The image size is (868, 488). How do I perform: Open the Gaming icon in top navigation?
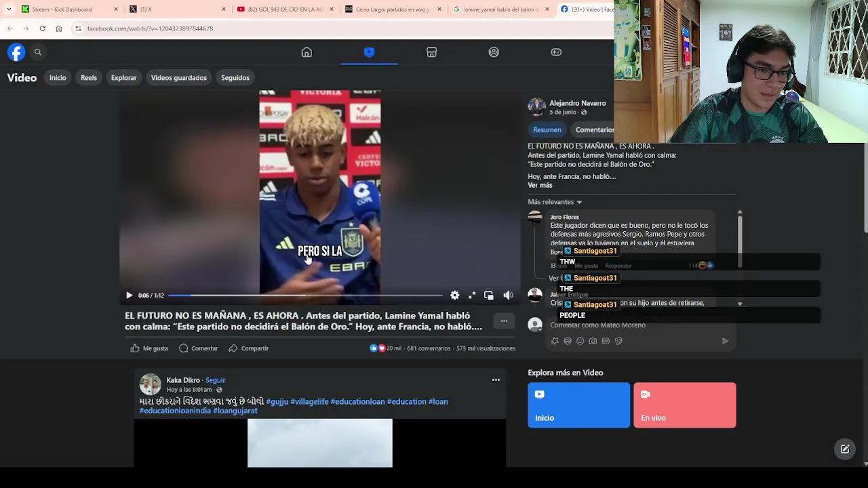coord(556,52)
